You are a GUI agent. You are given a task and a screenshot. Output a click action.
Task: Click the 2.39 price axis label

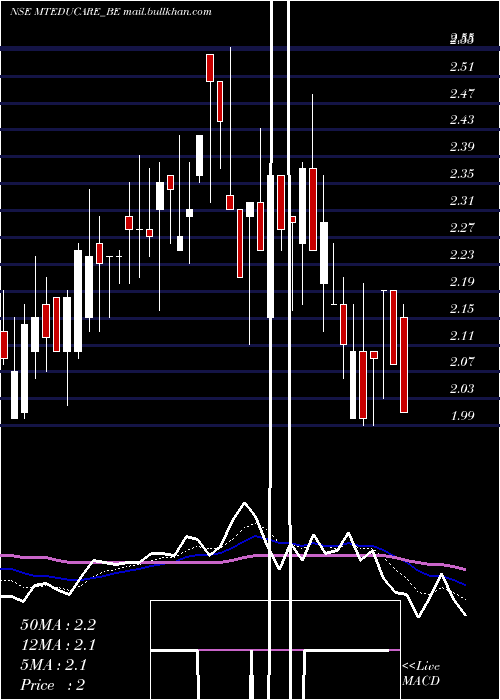click(x=462, y=146)
